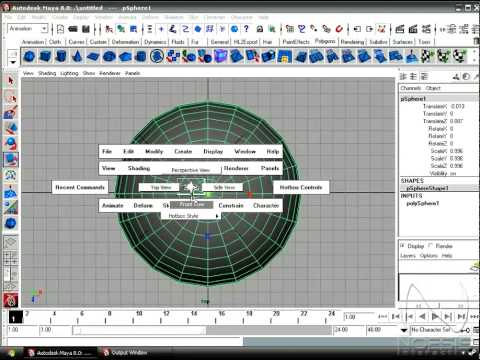Click the new scene icon in status line
The height and width of the screenshot is (360, 480).
60,29
